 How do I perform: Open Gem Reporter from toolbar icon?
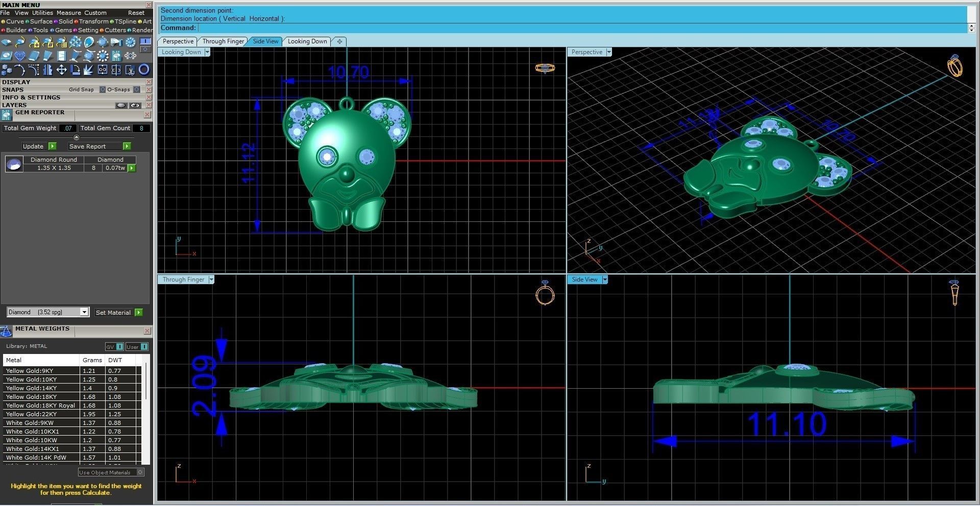click(116, 56)
